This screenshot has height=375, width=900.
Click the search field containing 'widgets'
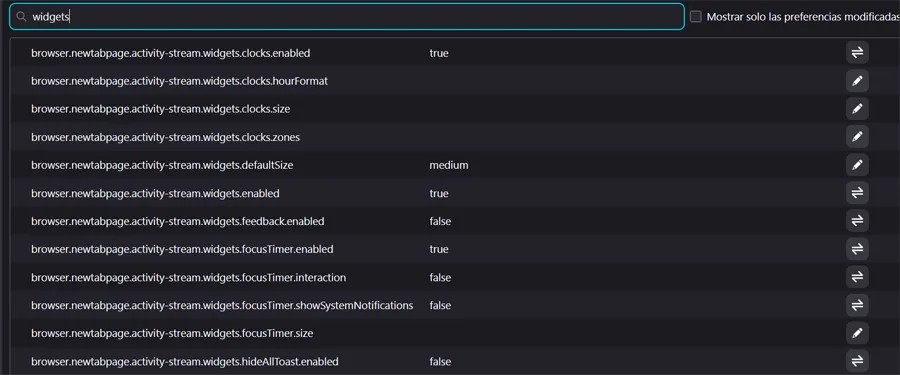coord(347,17)
